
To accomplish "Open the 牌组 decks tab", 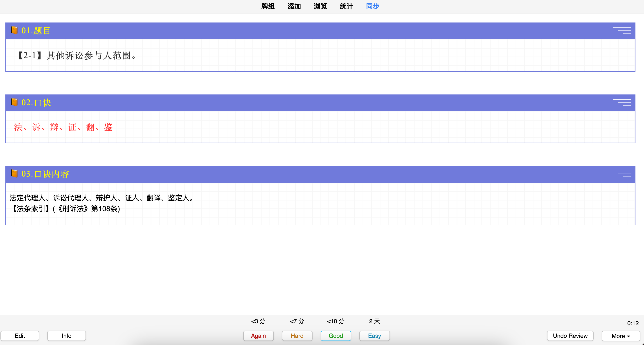I will (268, 6).
